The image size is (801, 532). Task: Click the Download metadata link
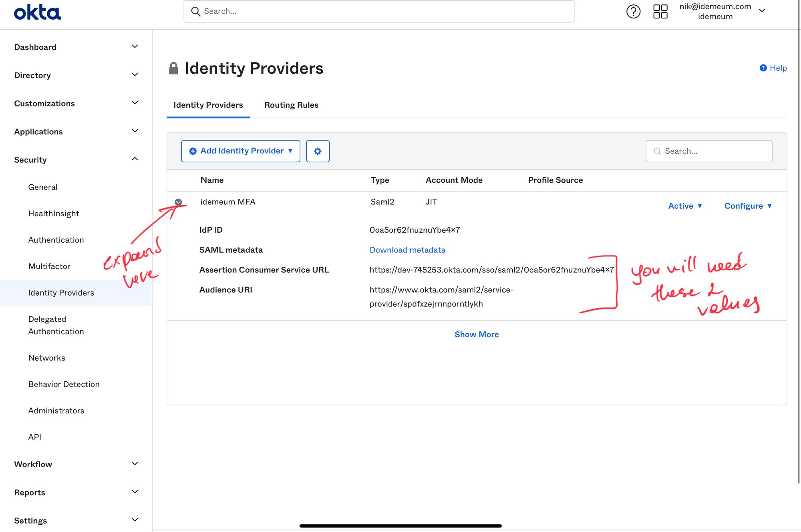[407, 250]
